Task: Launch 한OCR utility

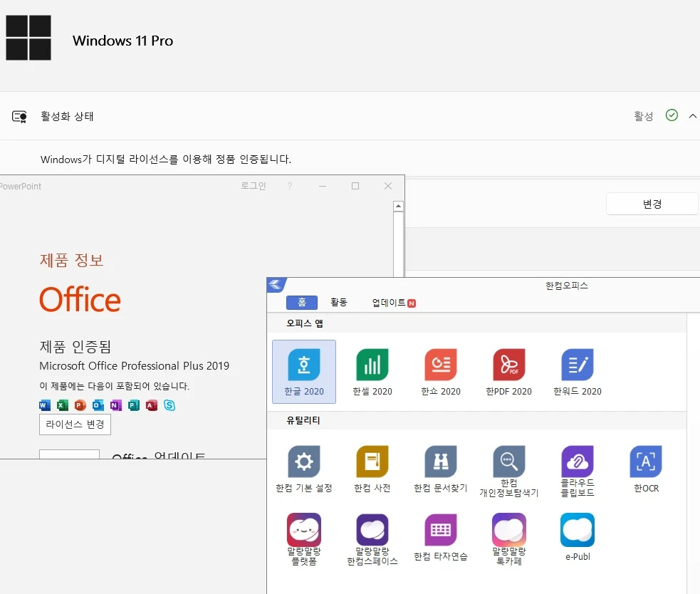Action: (646, 469)
